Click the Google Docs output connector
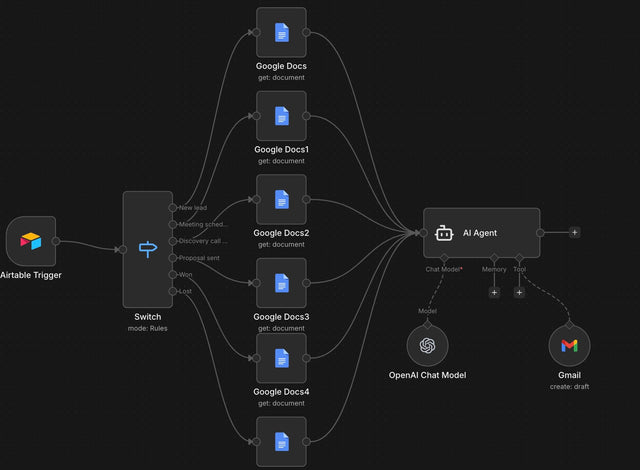The height and width of the screenshot is (470, 640). [x=306, y=32]
